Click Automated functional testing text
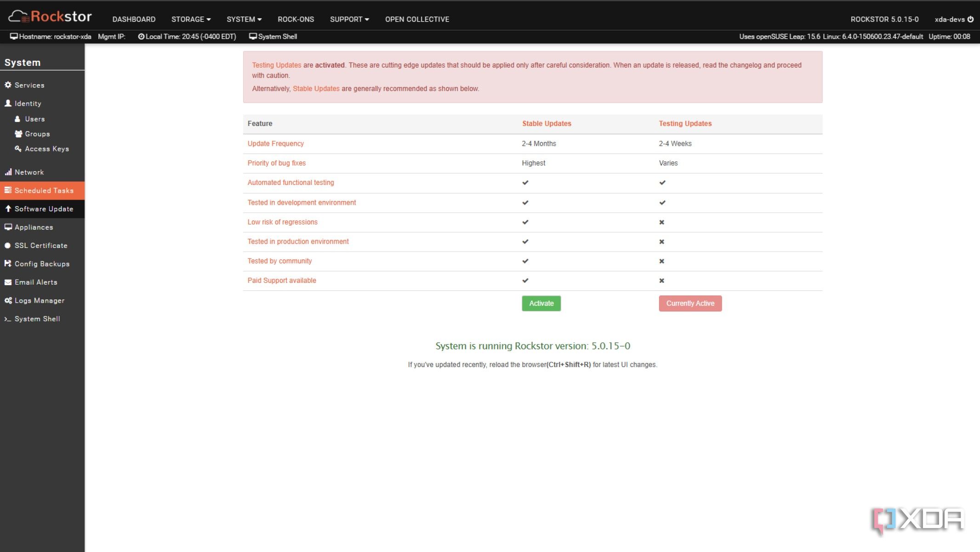 pos(291,183)
